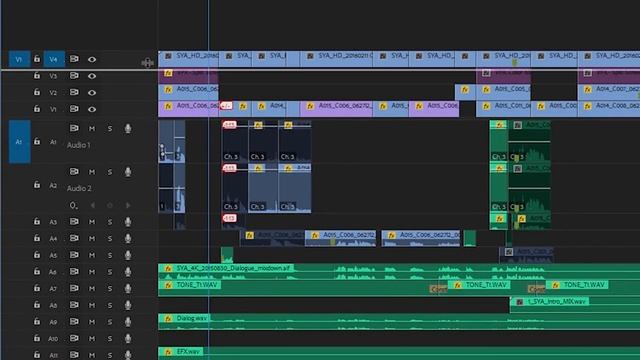Select the SYA_4K Dialogue_mixdown.aif audio clip
The height and width of the screenshot is (360, 640).
coord(399,271)
